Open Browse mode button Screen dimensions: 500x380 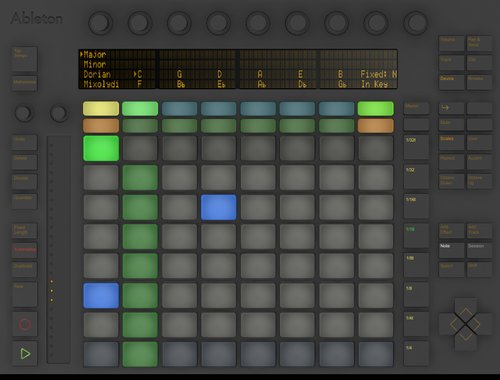point(479,83)
